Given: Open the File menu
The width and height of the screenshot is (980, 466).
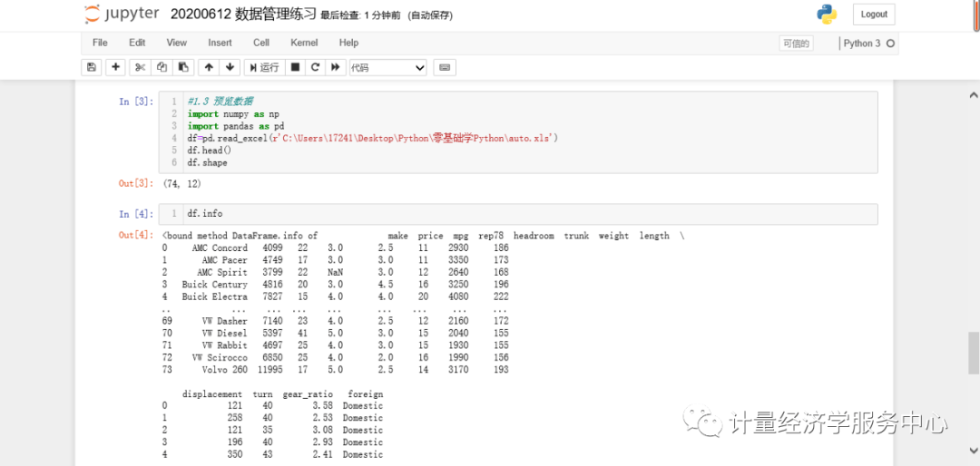Looking at the screenshot, I should tap(100, 43).
